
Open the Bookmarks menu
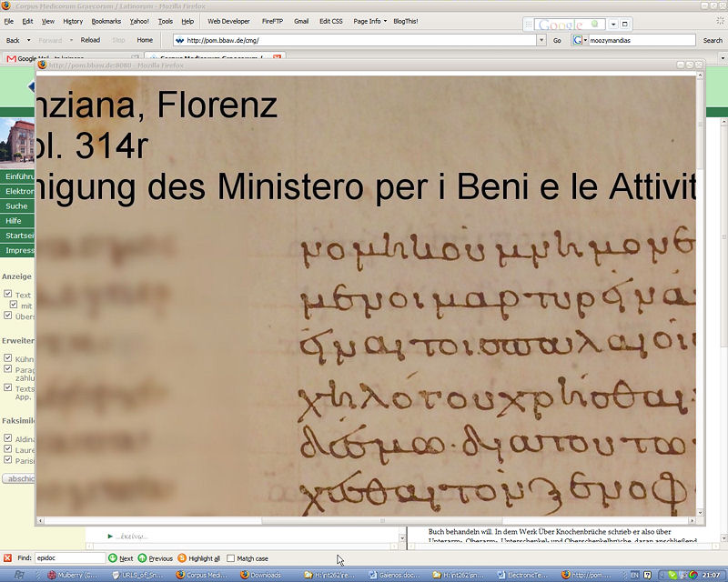106,21
